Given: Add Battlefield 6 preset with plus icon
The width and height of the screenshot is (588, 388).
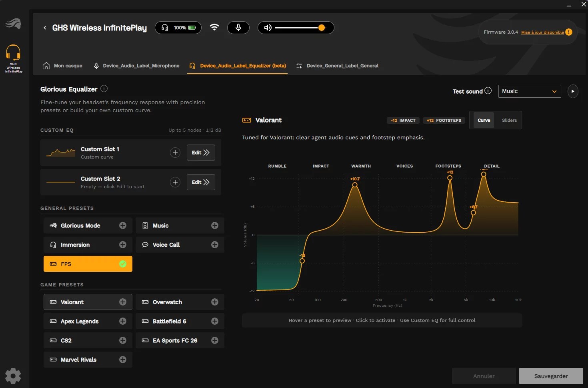Looking at the screenshot, I should [215, 321].
